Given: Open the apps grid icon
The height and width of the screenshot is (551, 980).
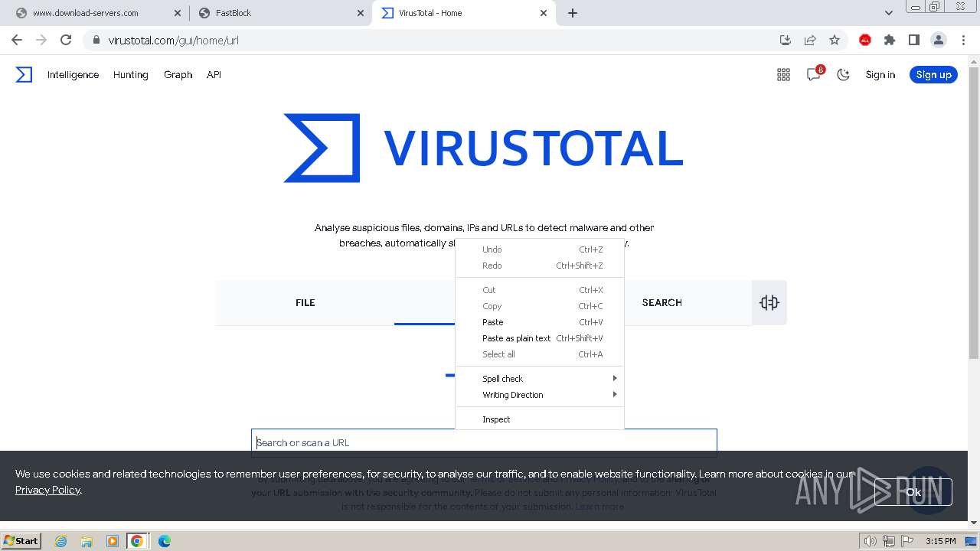Looking at the screenshot, I should pos(783,74).
